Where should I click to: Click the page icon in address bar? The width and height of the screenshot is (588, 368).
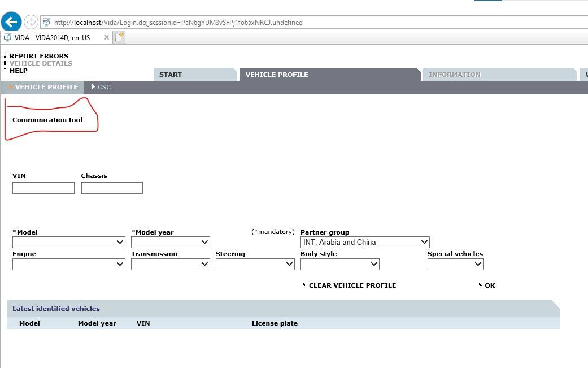(x=46, y=23)
